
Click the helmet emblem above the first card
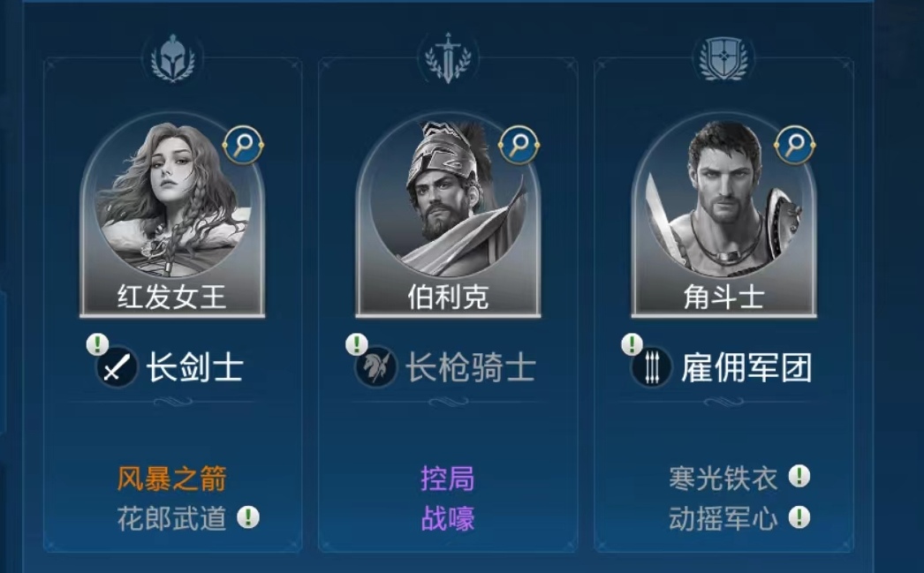point(172,58)
